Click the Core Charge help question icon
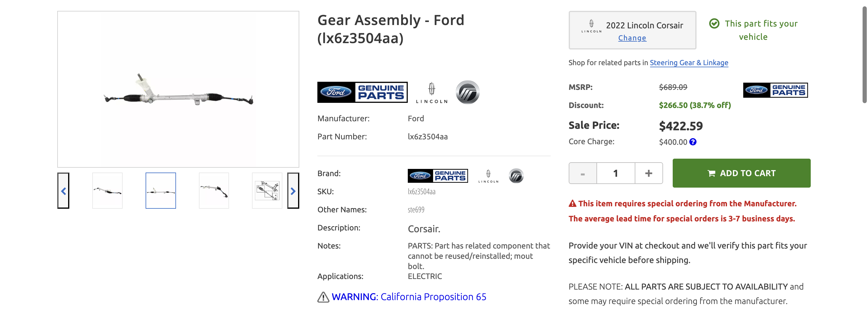Image resolution: width=868 pixels, height=317 pixels. (693, 142)
